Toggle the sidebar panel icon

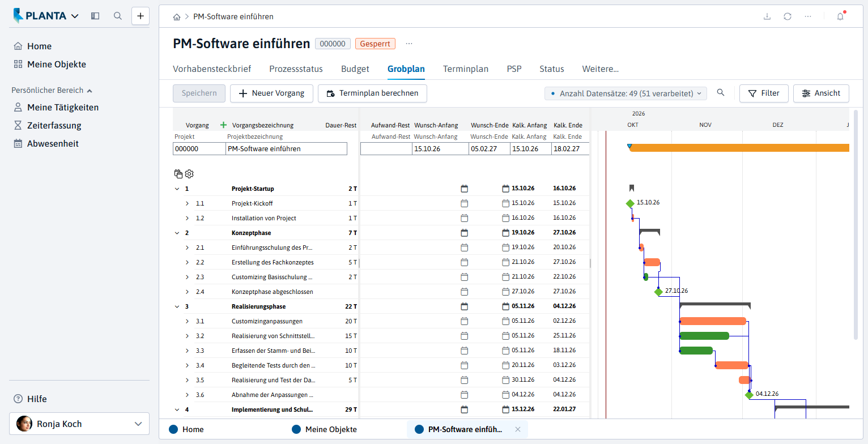(x=95, y=16)
